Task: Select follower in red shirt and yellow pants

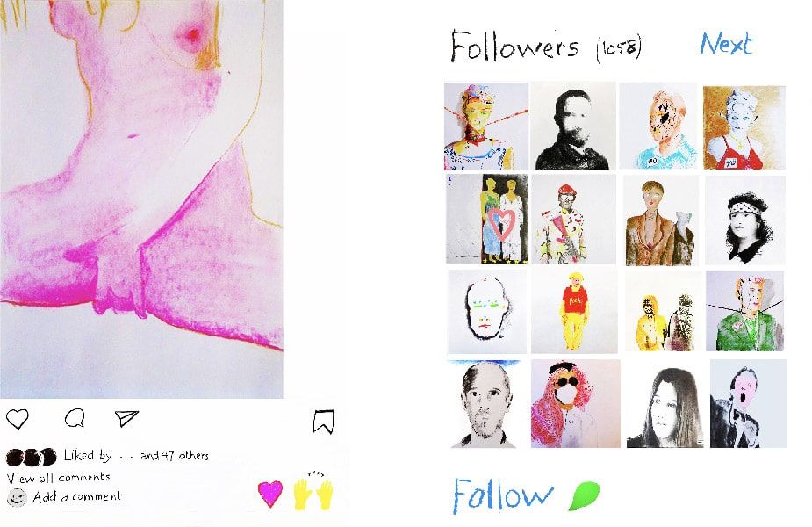Action: click(574, 310)
